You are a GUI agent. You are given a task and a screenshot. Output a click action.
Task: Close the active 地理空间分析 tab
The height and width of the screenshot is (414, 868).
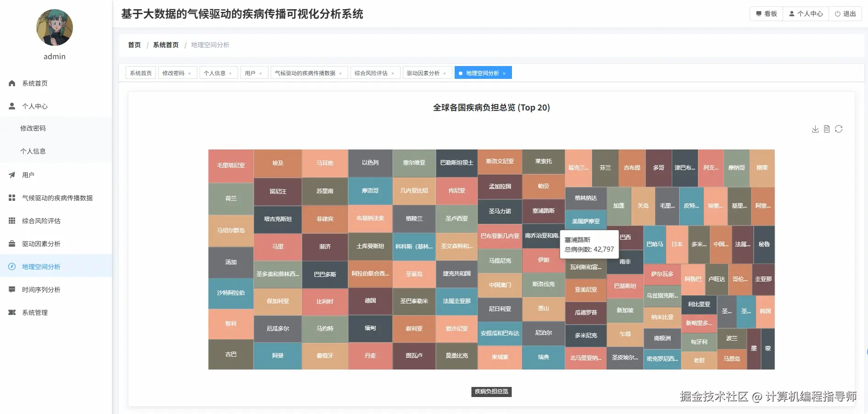point(504,73)
